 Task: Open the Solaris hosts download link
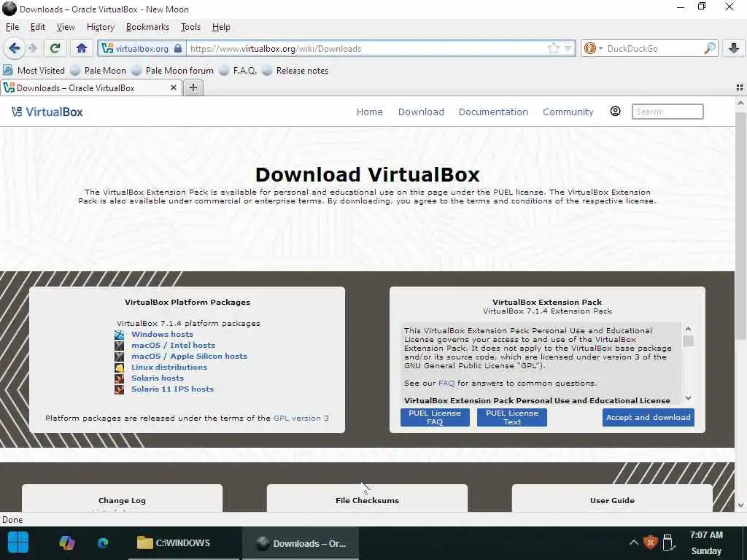pyautogui.click(x=158, y=378)
